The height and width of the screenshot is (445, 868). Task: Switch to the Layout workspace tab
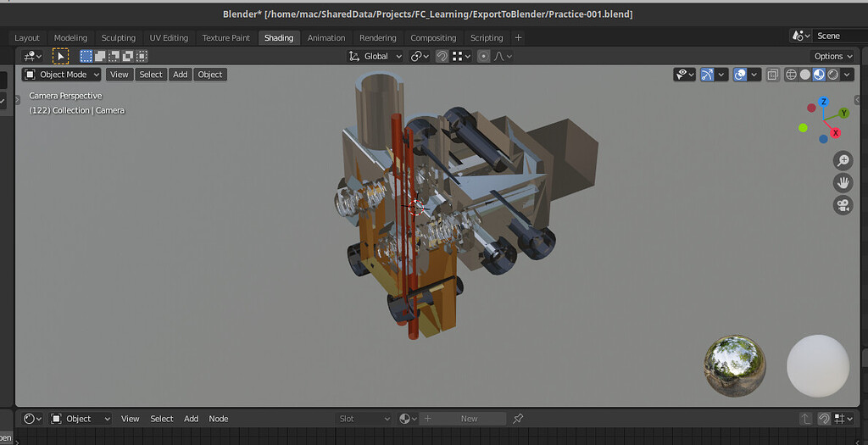click(27, 37)
